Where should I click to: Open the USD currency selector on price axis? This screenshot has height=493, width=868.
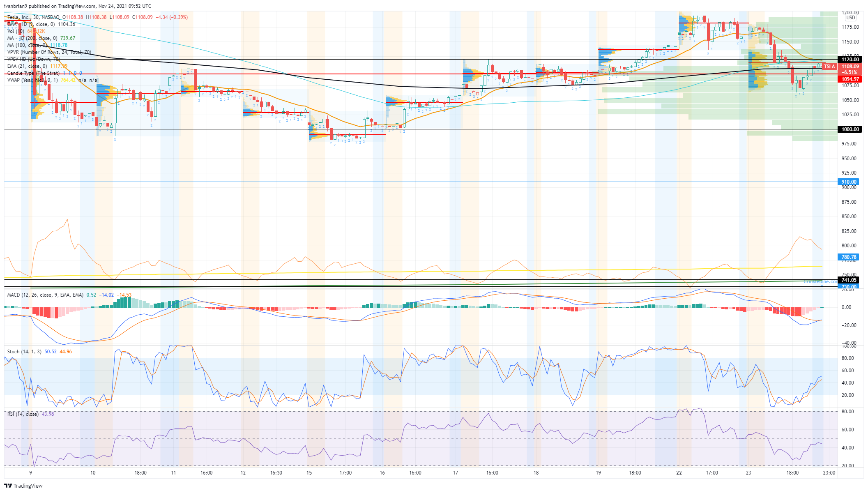pyautogui.click(x=850, y=18)
